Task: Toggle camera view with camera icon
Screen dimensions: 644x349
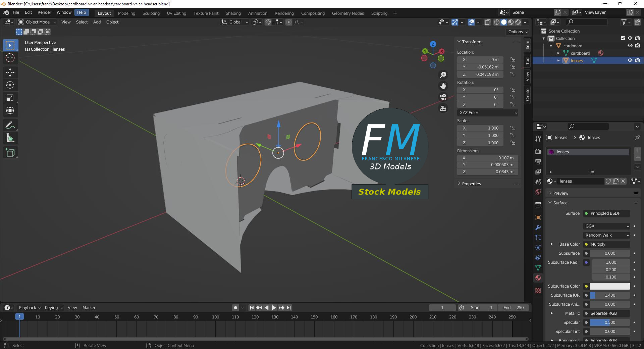Action: [x=443, y=97]
